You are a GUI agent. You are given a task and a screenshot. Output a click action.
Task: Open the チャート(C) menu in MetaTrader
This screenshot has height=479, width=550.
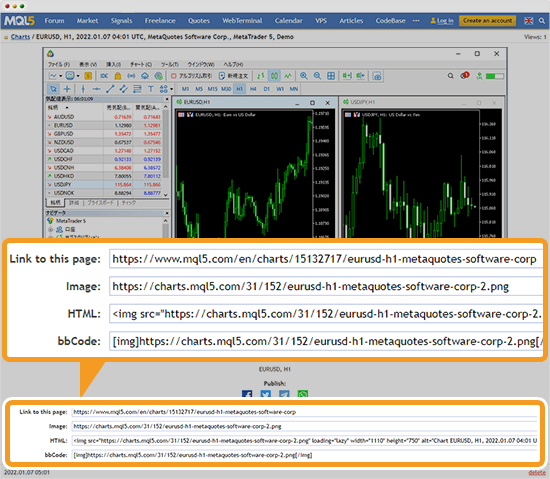tap(141, 65)
